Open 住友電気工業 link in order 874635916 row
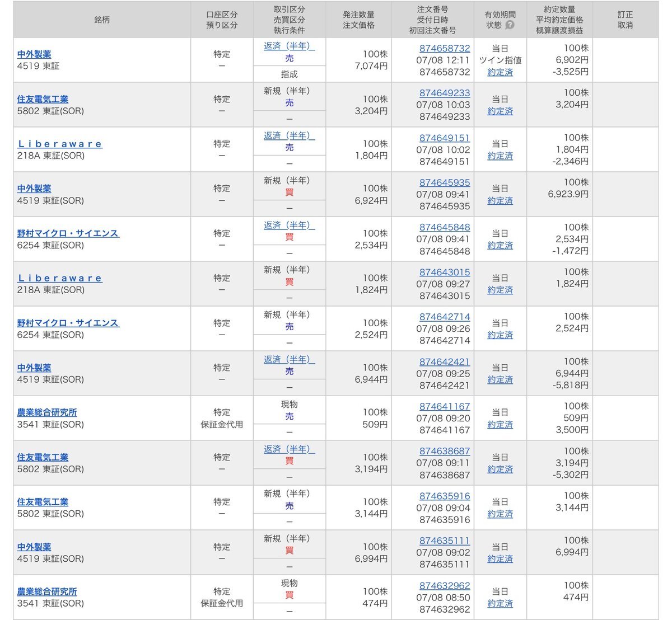The image size is (672, 620). tap(43, 502)
